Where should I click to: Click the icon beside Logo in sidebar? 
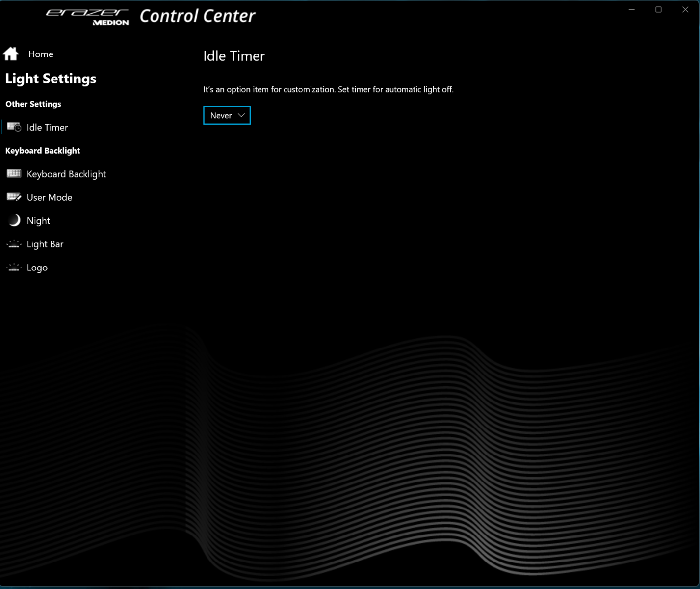pyautogui.click(x=14, y=268)
